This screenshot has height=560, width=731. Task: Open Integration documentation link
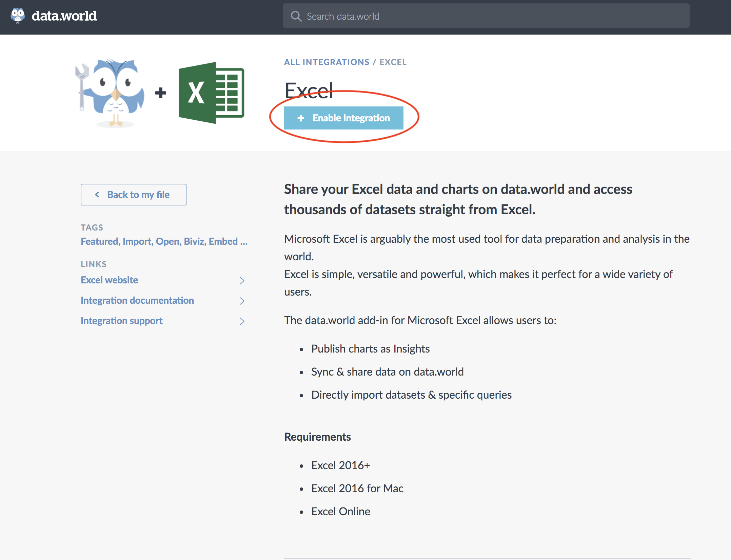pos(137,300)
